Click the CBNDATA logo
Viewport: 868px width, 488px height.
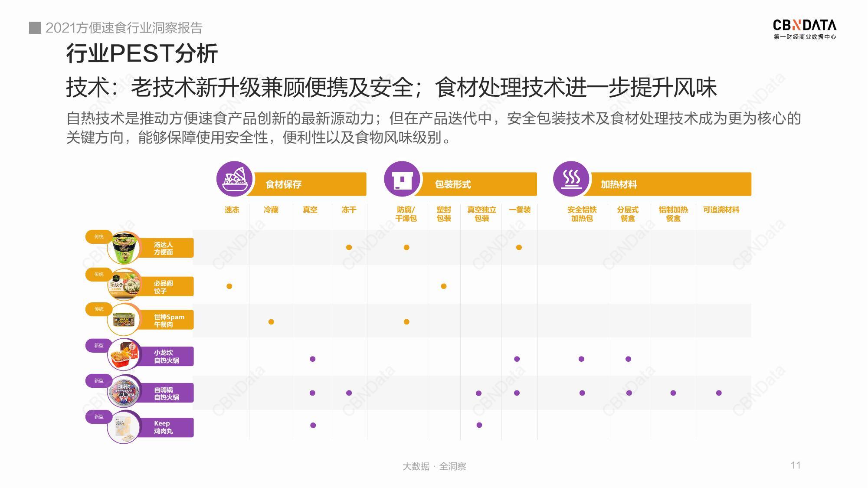coord(805,29)
